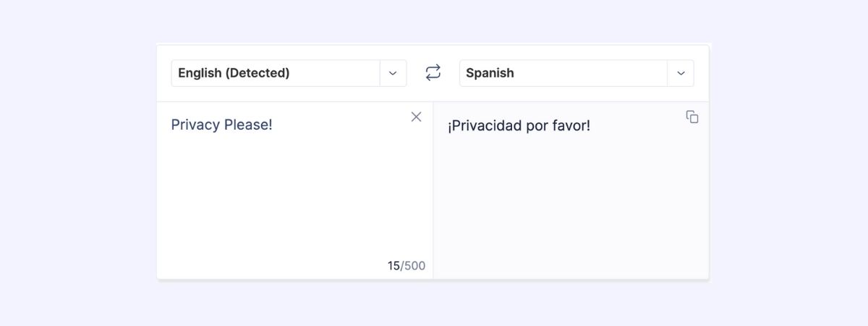
Task: Swap the source and target languages
Action: 433,72
